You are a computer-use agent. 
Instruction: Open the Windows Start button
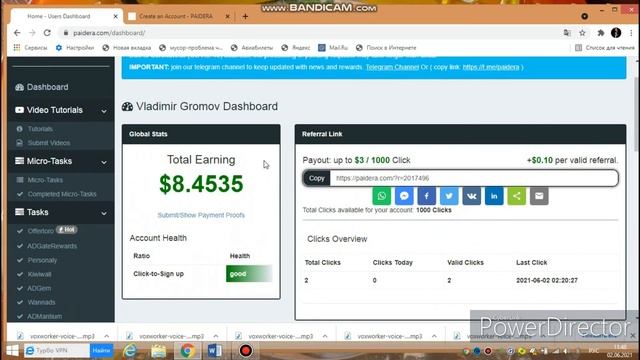click(12, 351)
